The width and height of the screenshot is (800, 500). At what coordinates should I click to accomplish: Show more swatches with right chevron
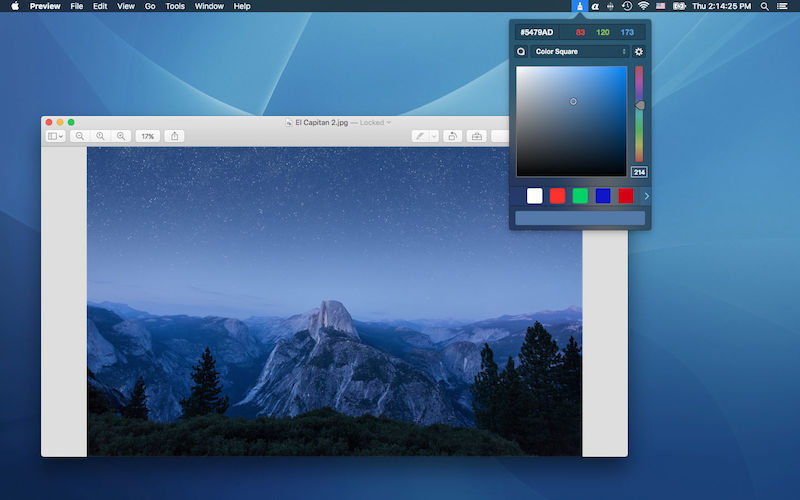[646, 196]
